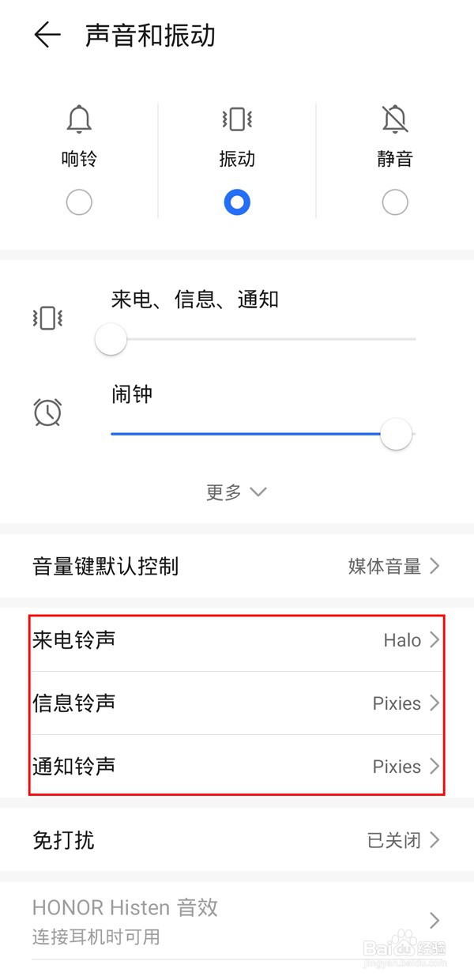Image resolution: width=474 pixels, height=980 pixels.
Task: Tap the 来电、信息、通知 volume slider handle
Action: [110, 338]
